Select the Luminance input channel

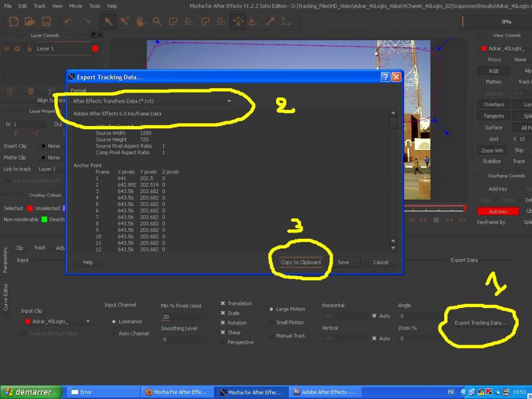coord(114,322)
